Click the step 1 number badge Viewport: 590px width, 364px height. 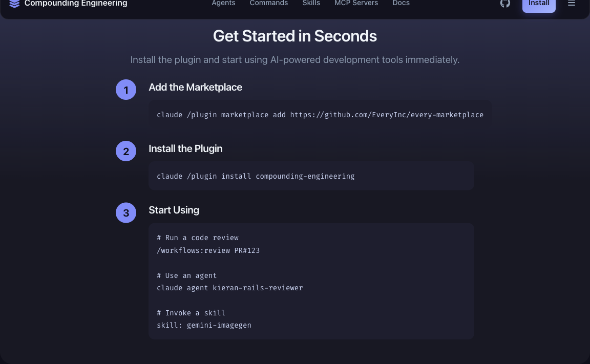tap(126, 90)
